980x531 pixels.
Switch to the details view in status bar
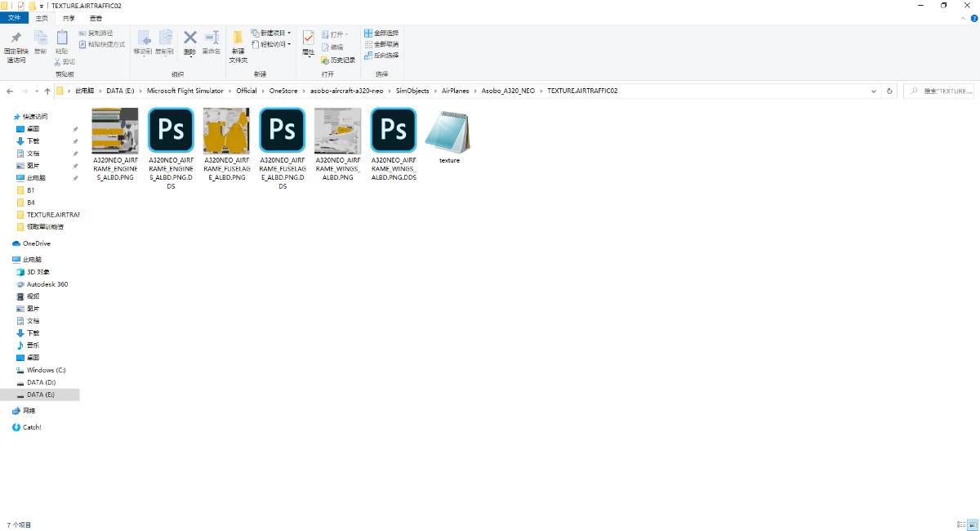(x=960, y=524)
